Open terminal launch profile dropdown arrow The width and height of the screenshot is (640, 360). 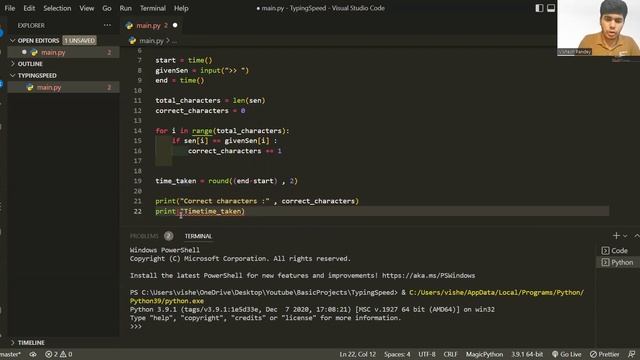(x=625, y=236)
